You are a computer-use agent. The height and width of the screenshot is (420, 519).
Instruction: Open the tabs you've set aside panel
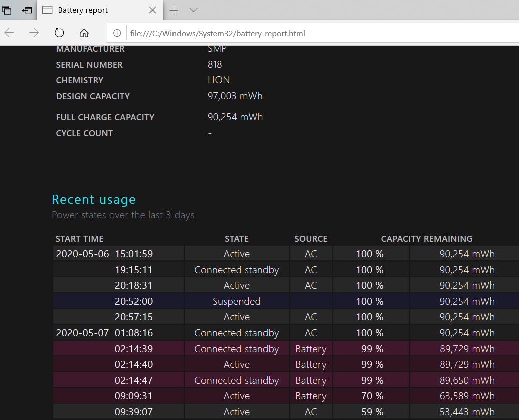[7, 10]
